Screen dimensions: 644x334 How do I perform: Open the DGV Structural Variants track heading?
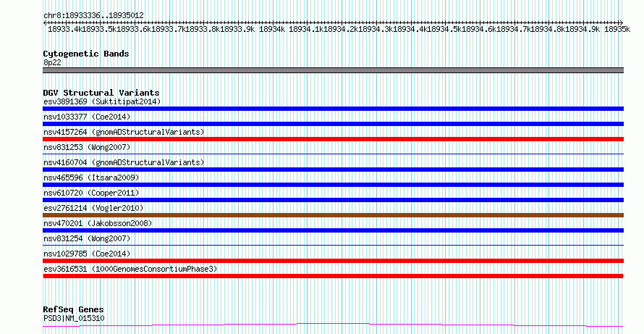tap(101, 93)
